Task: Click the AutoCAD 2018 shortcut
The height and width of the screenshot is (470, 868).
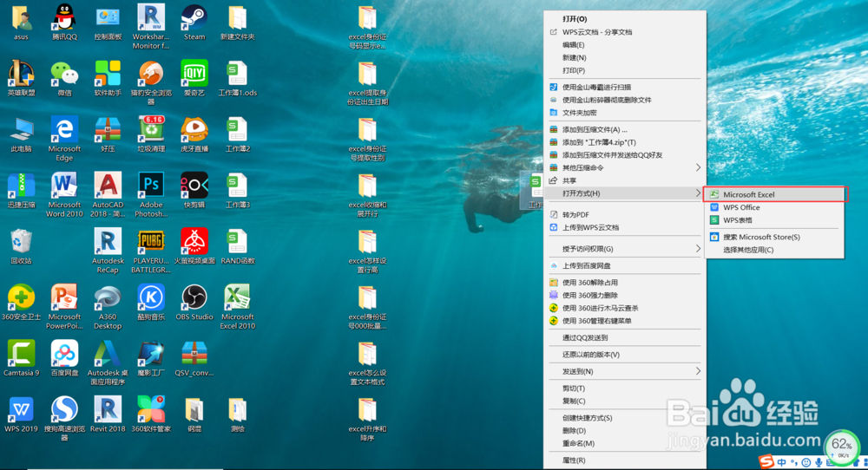Action: (108, 194)
